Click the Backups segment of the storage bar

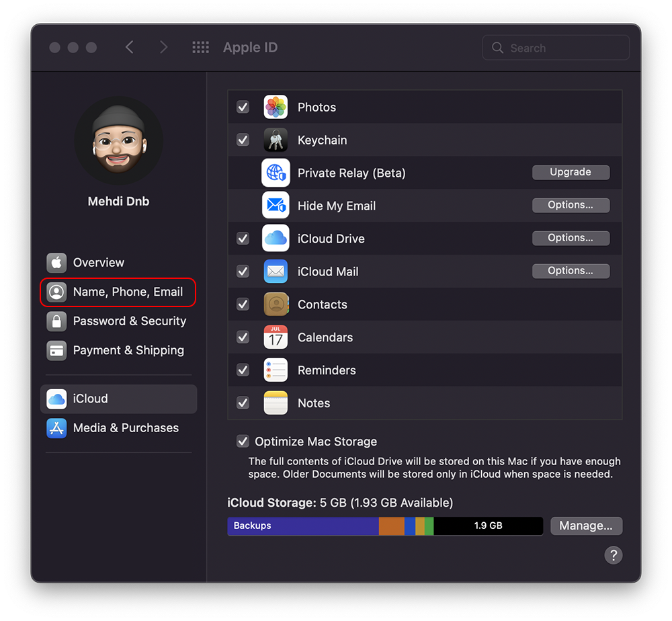point(303,526)
